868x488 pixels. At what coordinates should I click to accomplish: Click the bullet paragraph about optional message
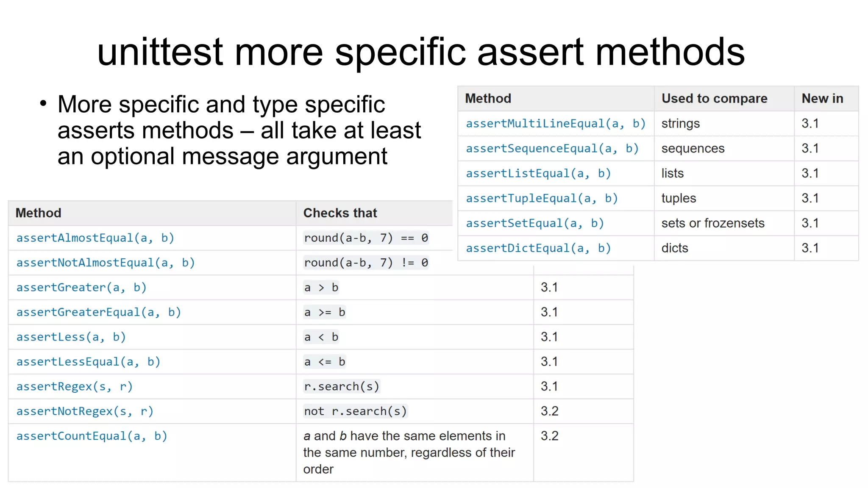click(239, 130)
